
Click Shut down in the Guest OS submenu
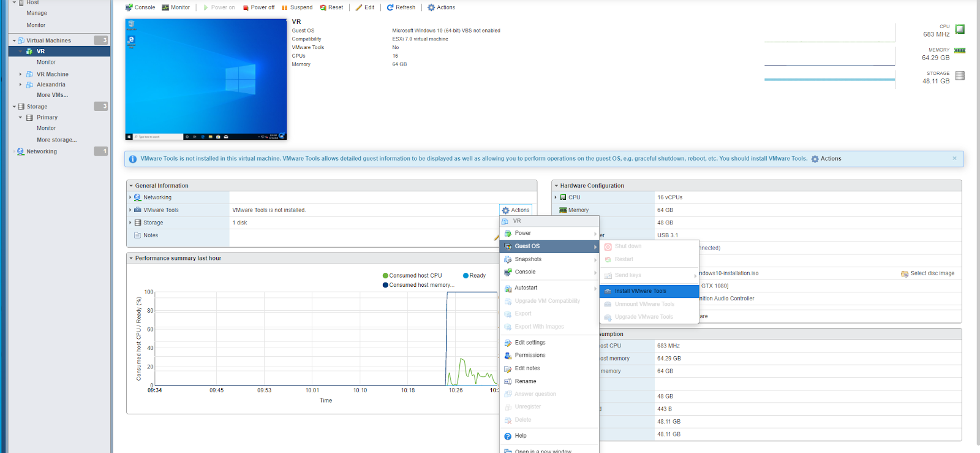[x=649, y=246]
